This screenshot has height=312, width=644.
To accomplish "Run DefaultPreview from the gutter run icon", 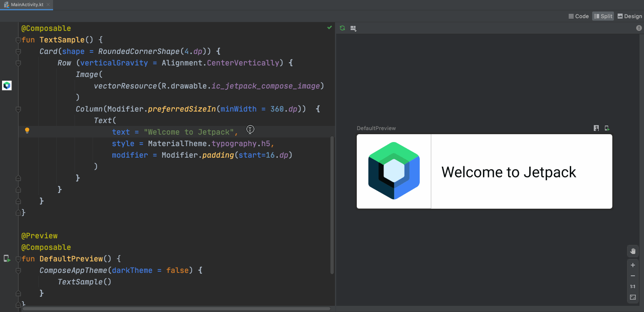I will [x=7, y=259].
